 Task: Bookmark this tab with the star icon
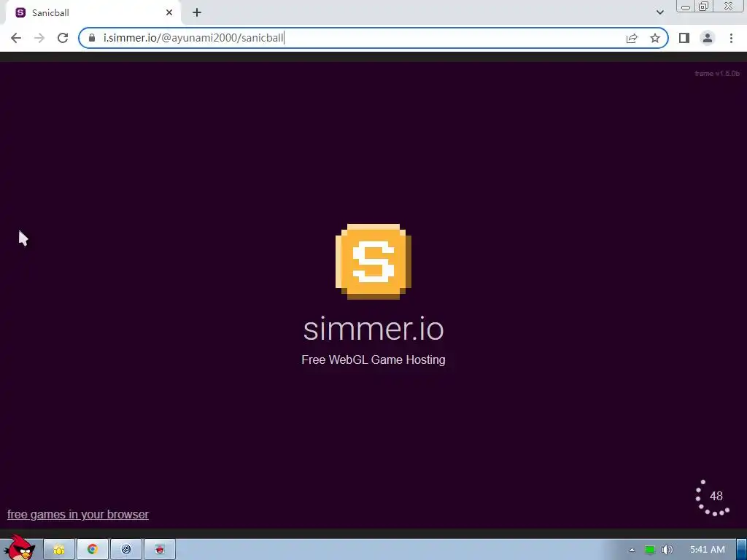tap(655, 38)
